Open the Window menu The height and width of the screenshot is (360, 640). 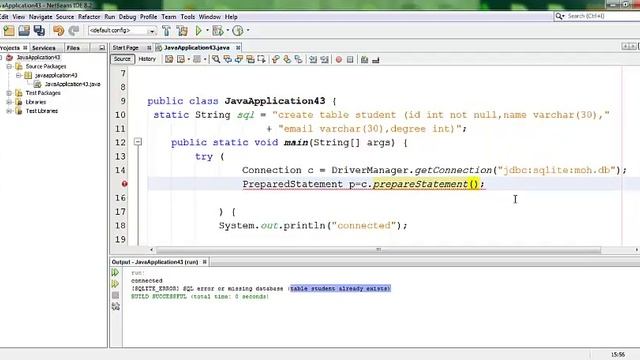[x=210, y=17]
